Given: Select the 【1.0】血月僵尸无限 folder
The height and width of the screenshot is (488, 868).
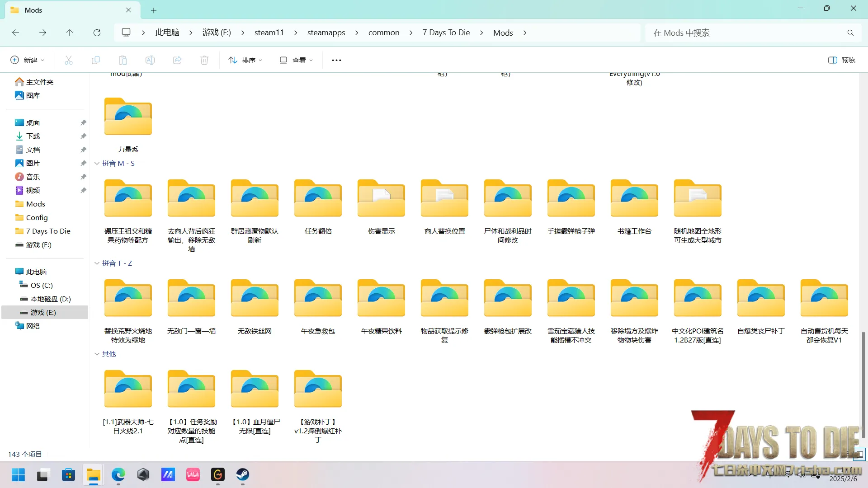Looking at the screenshot, I should (x=255, y=402).
